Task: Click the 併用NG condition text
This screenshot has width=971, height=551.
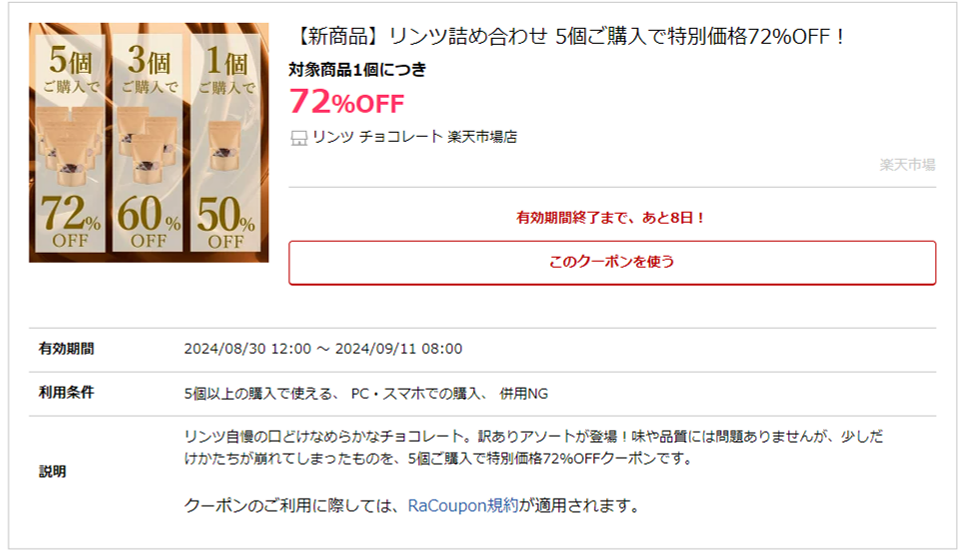Action: (524, 394)
